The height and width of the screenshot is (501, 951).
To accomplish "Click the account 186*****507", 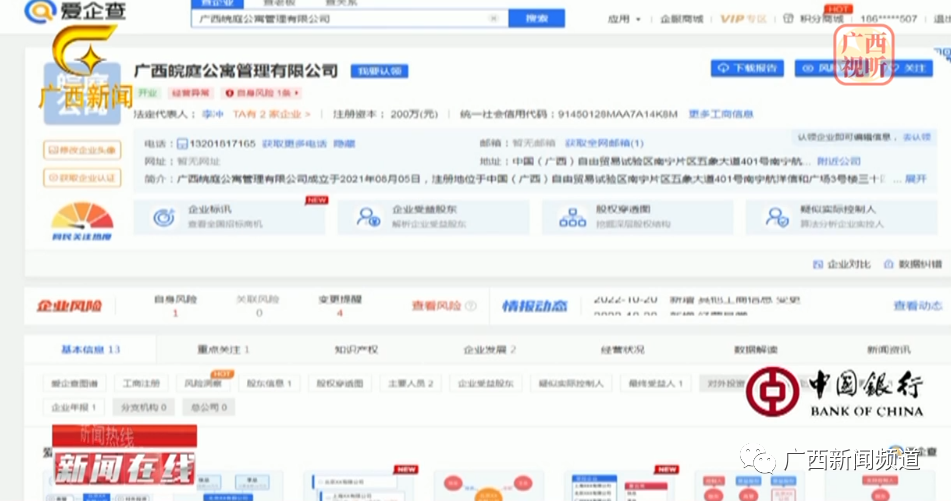I will point(889,19).
